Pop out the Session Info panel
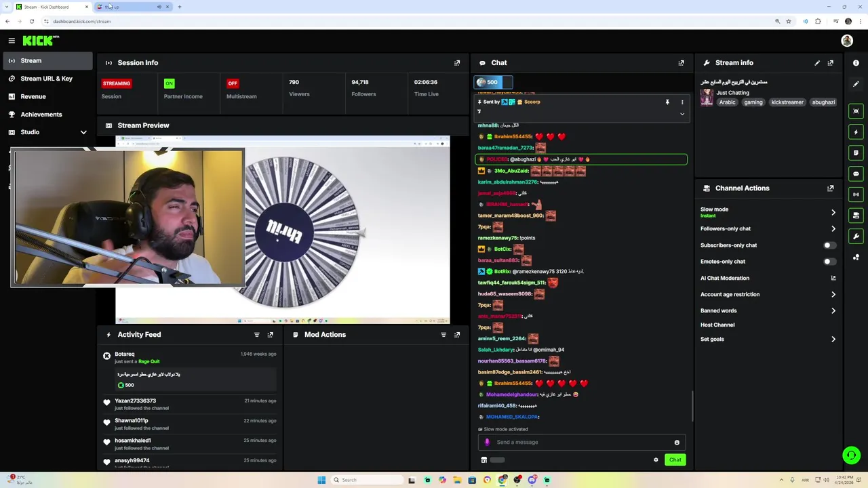Image resolution: width=868 pixels, height=488 pixels. tap(457, 62)
